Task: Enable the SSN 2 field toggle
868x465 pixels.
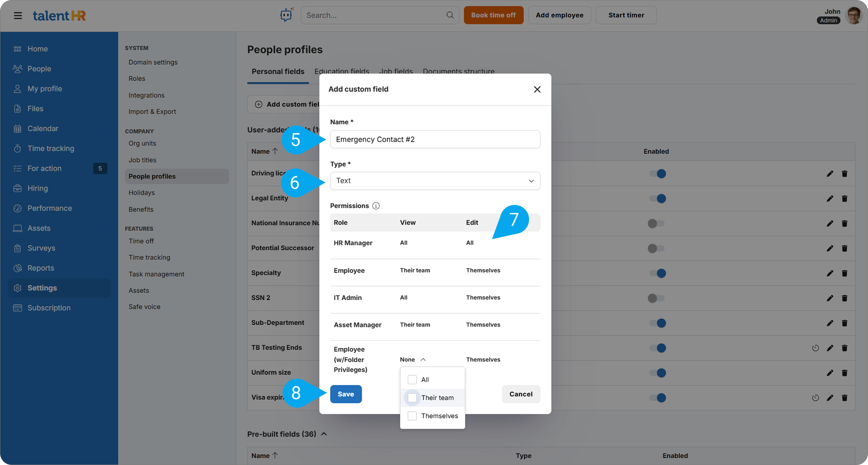Action: pyautogui.click(x=656, y=298)
